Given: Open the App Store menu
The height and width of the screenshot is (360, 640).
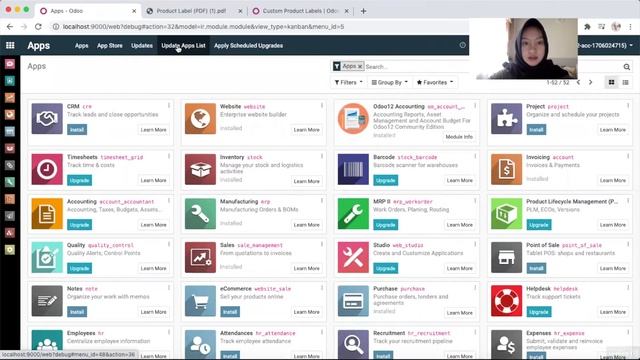Looking at the screenshot, I should (x=109, y=46).
